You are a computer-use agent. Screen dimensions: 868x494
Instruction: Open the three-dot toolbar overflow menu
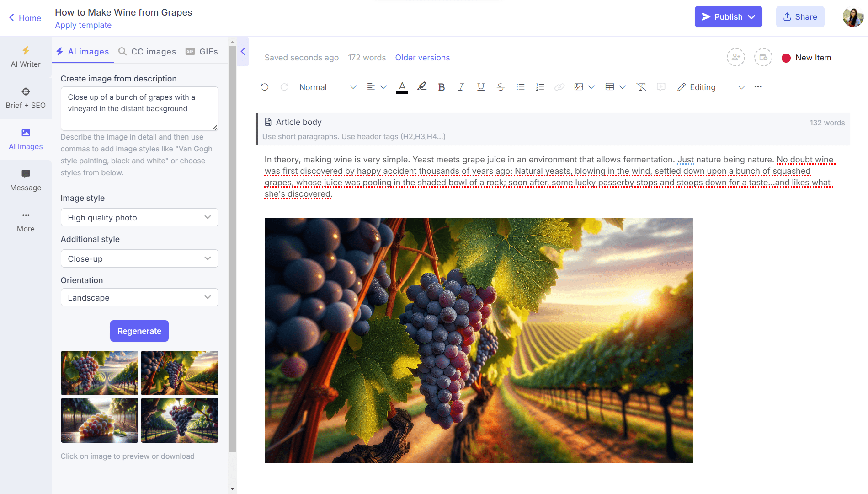758,87
